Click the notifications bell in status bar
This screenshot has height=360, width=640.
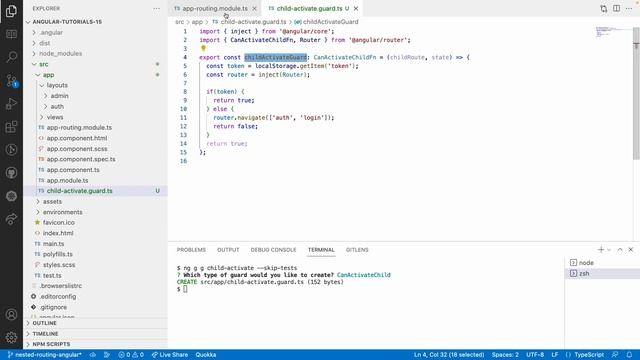(629, 355)
